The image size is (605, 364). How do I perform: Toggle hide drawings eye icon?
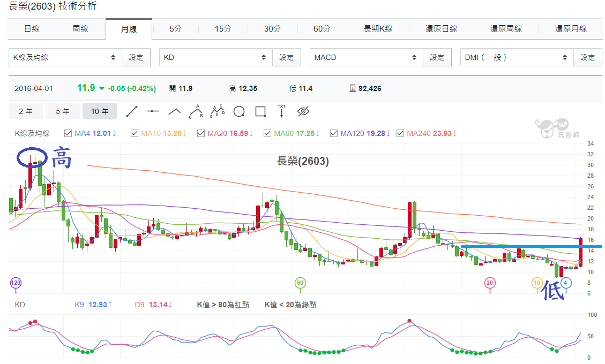click(303, 111)
